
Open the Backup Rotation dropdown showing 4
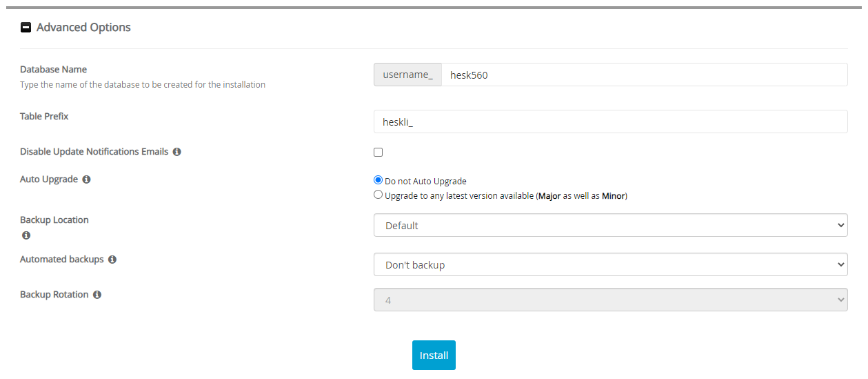click(610, 300)
